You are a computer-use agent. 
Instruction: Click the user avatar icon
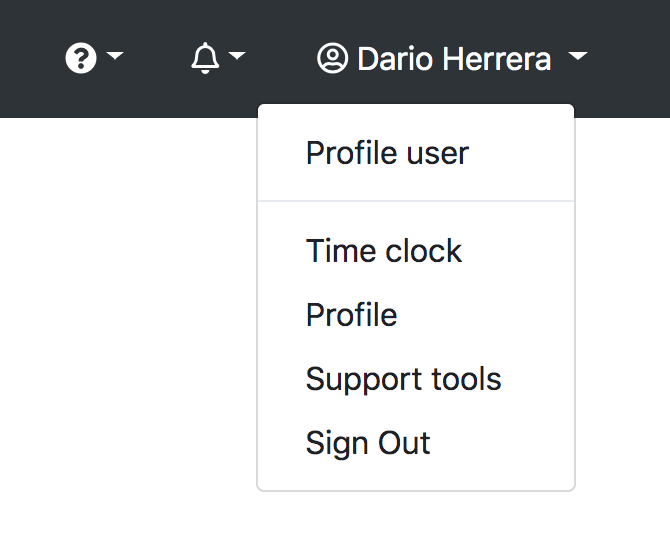pyautogui.click(x=332, y=58)
